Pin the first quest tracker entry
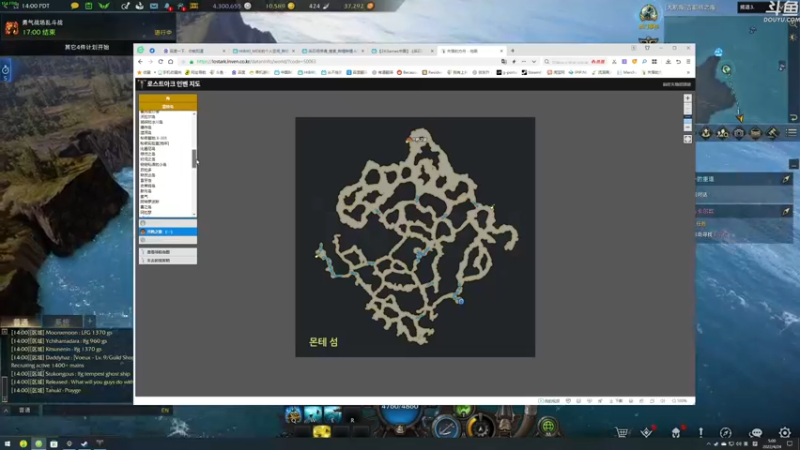800x450 pixels. click(786, 179)
